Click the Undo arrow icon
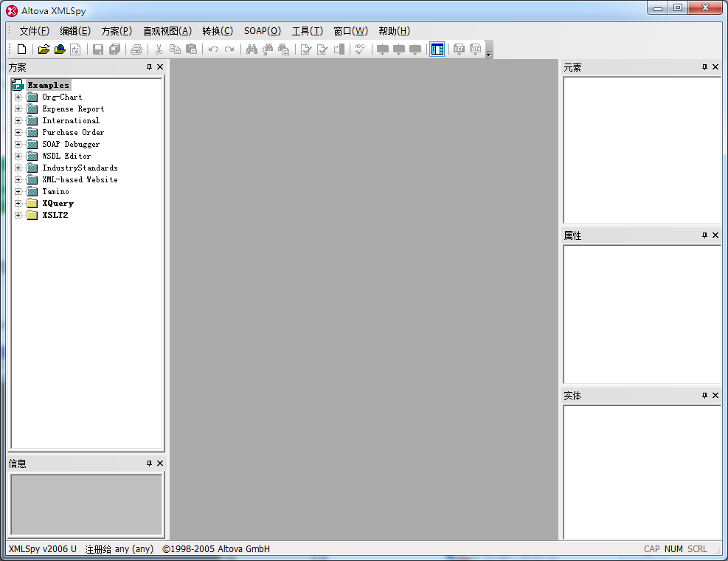 coord(213,49)
